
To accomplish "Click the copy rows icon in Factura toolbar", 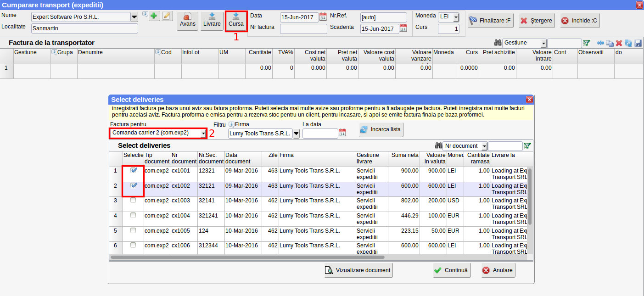I will (x=610, y=43).
